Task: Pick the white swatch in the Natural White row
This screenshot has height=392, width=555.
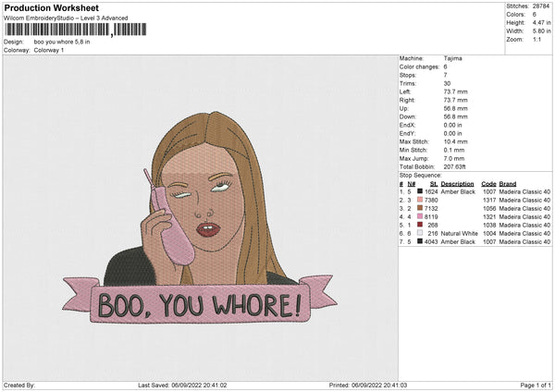Action: [x=420, y=233]
